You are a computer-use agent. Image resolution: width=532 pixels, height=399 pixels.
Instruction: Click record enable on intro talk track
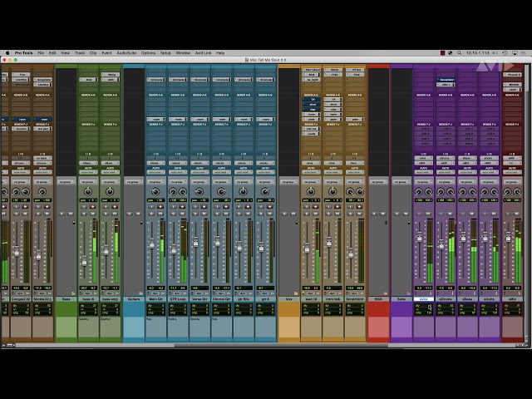point(337,207)
